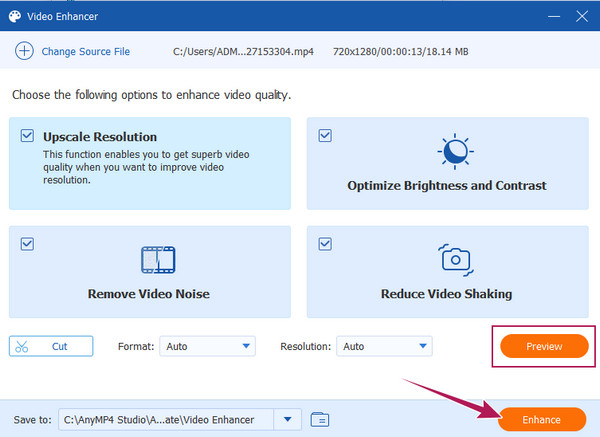Open the output folder icon
The height and width of the screenshot is (437, 600).
[320, 419]
